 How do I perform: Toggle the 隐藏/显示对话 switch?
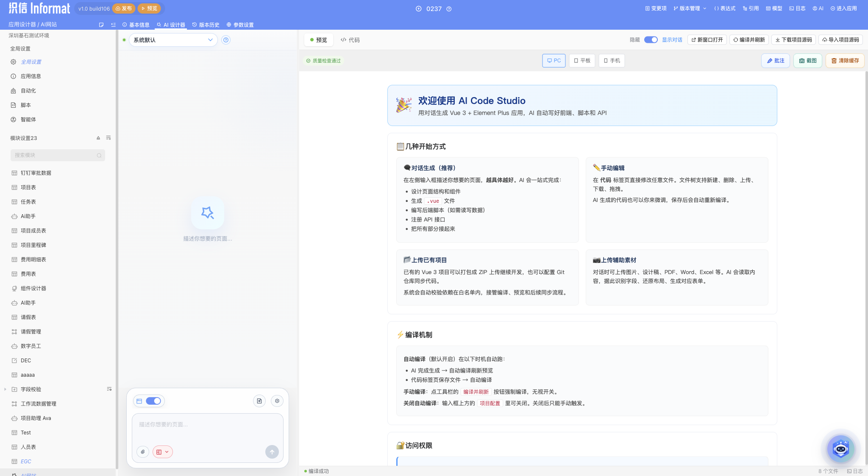point(651,40)
